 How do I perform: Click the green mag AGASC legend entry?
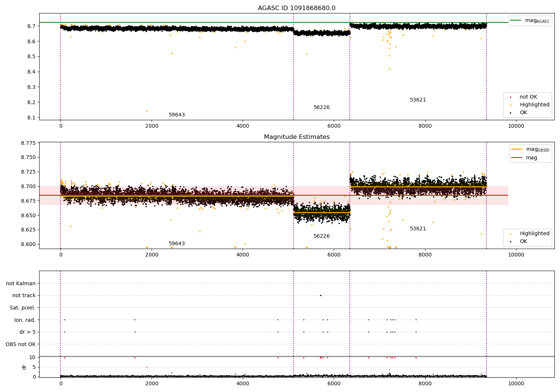coord(530,21)
